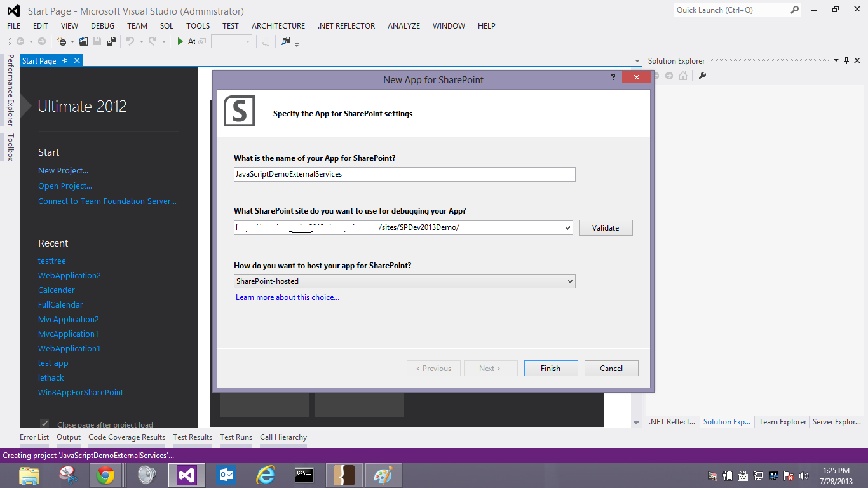Expand the Undo history dropdown arrow

click(140, 41)
